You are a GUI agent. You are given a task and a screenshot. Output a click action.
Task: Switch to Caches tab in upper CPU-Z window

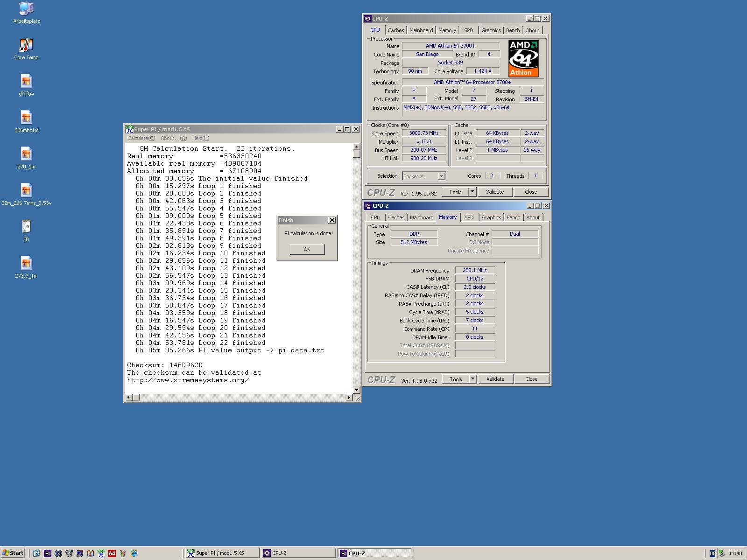[395, 30]
